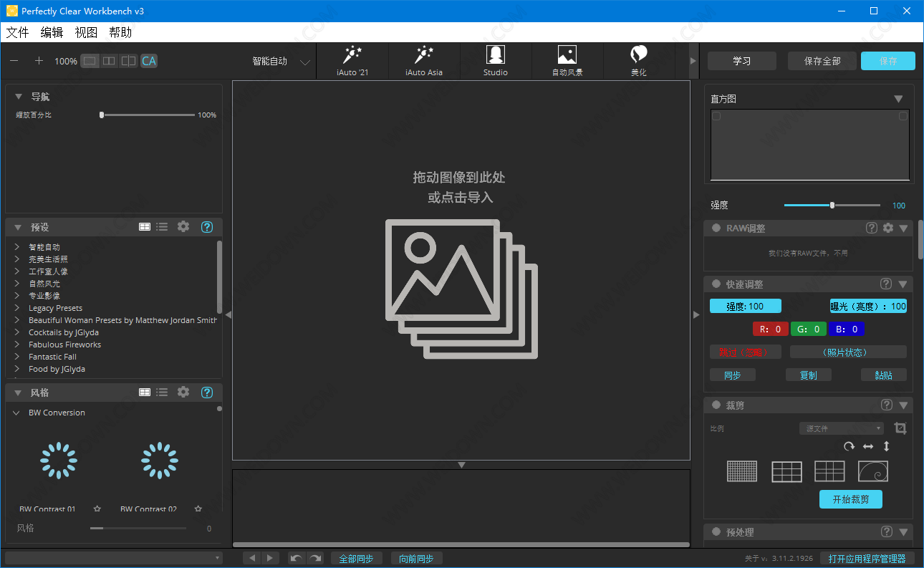Click the 保存全部 button
Screen dimensions: 924x568
pos(822,61)
